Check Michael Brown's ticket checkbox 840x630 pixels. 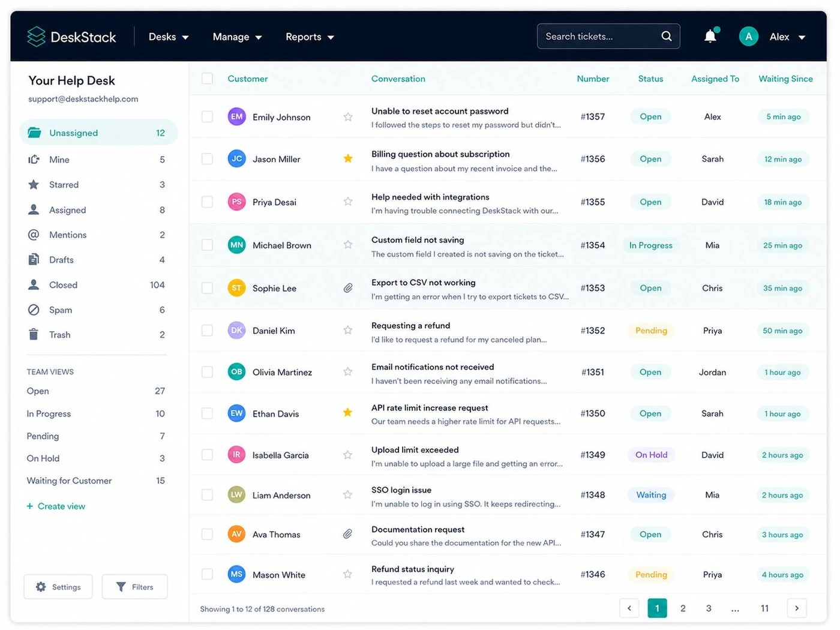tap(207, 245)
